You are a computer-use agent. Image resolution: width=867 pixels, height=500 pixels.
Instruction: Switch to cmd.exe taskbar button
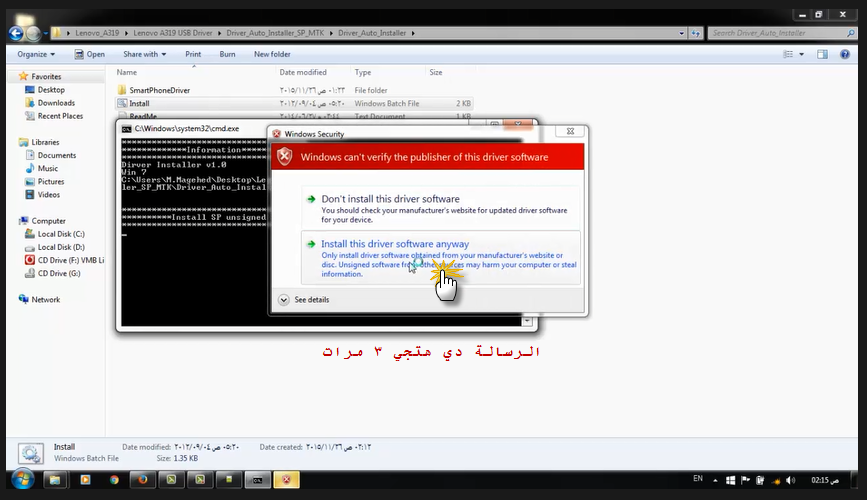[x=258, y=480]
